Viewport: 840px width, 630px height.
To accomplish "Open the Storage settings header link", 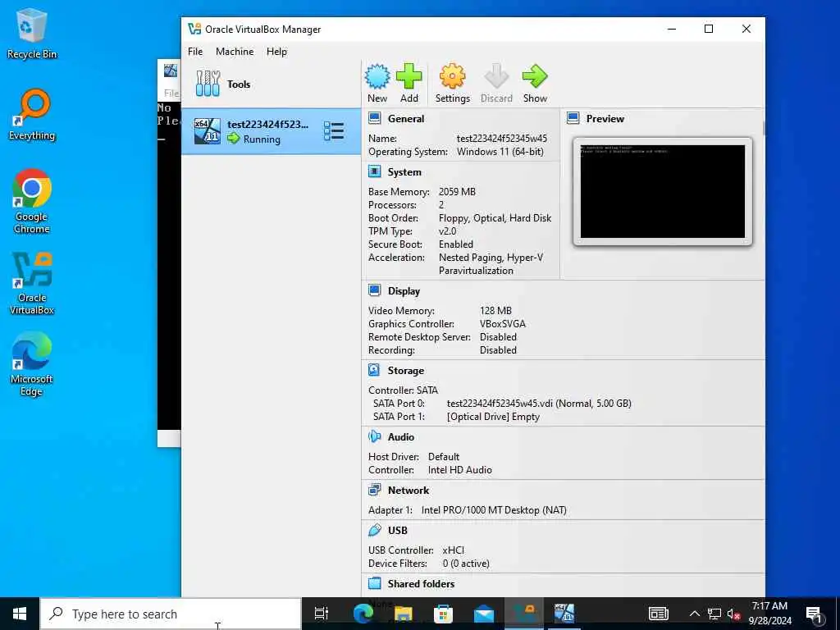I will coord(405,371).
